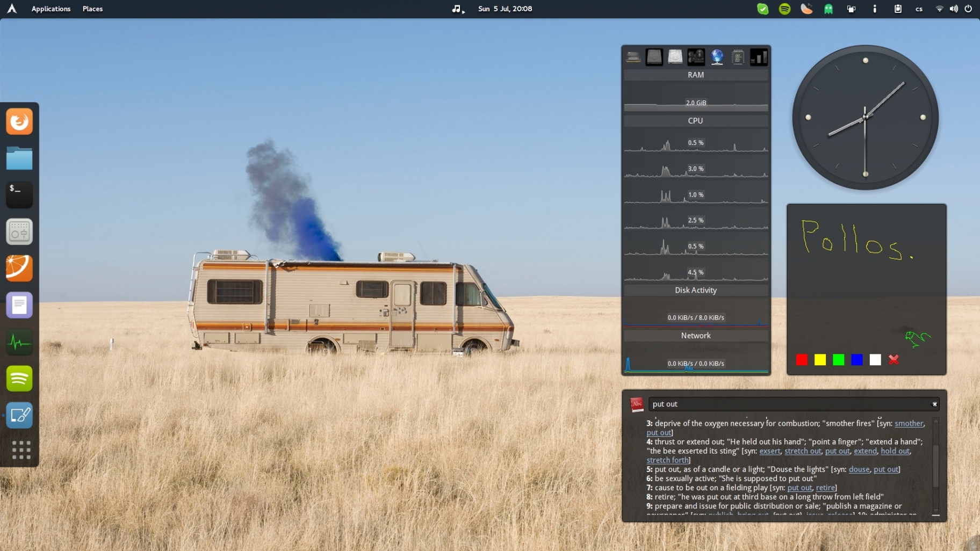Click the bar chart icon in monitor widget
Viewport: 980px width, 551px height.
click(x=759, y=57)
